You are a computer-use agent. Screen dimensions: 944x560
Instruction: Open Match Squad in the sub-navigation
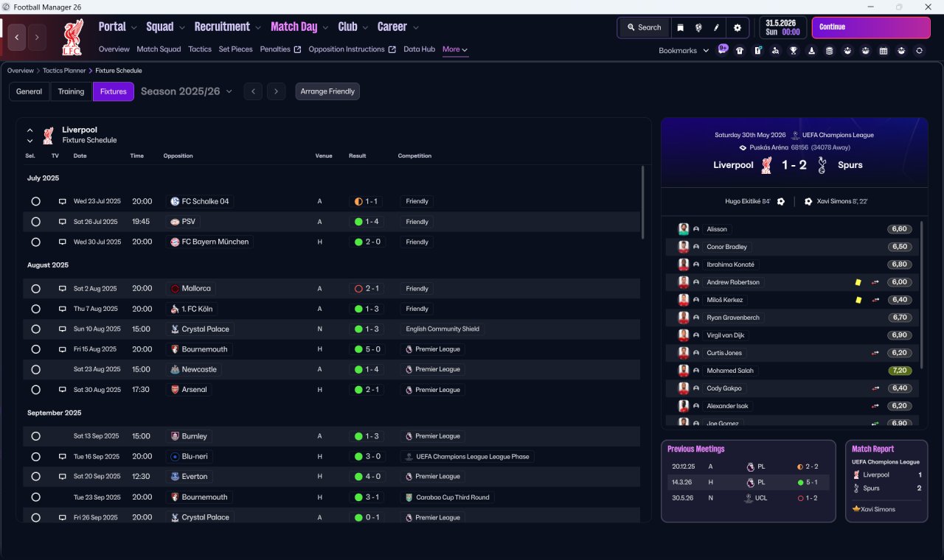pyautogui.click(x=159, y=49)
